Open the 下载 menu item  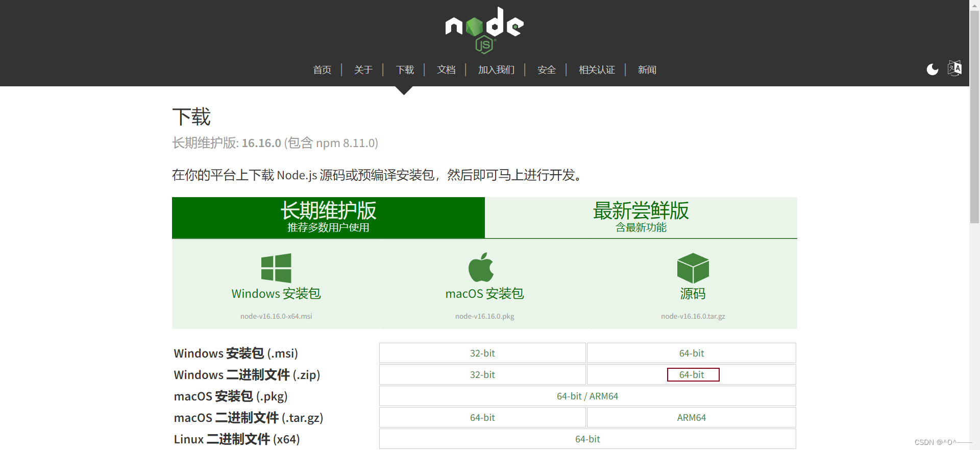click(405, 70)
